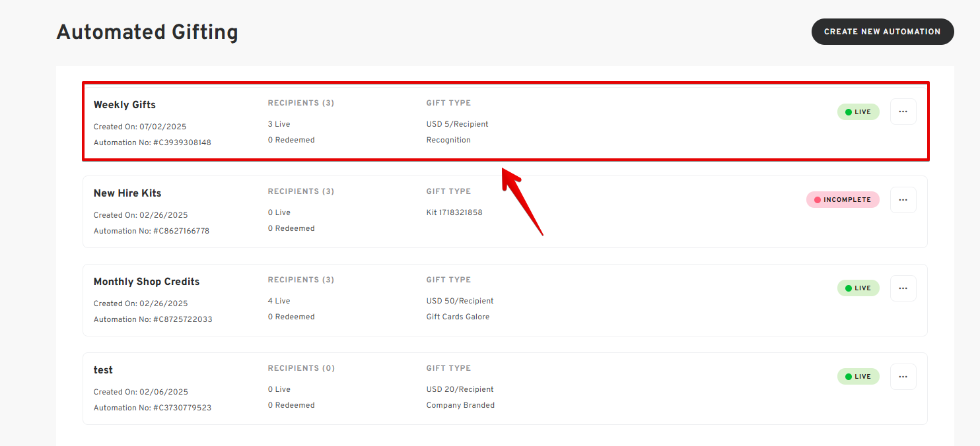Select automation number #C8725722033
The image size is (980, 446).
183,319
